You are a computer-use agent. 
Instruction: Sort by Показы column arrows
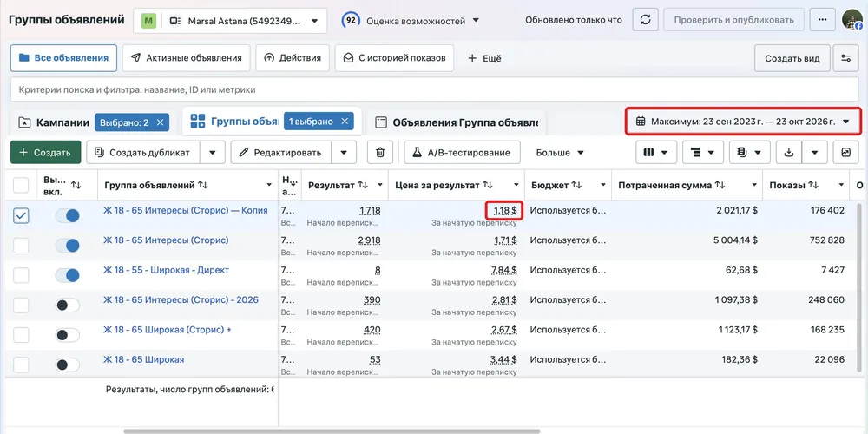point(812,185)
